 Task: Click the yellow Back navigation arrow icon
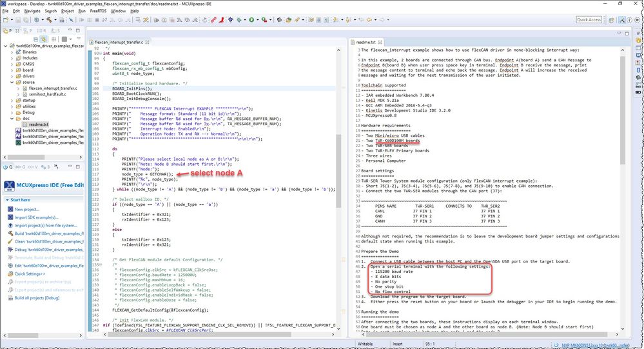pos(369,20)
